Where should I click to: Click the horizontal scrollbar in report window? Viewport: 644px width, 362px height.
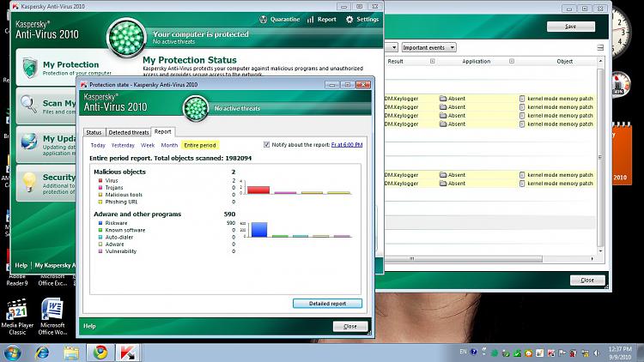pos(464,259)
